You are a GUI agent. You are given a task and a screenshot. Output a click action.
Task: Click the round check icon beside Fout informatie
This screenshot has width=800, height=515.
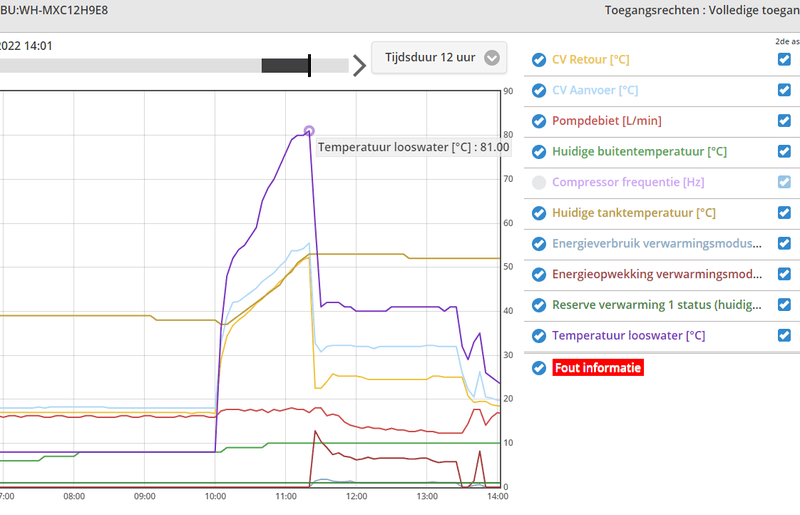pyautogui.click(x=539, y=367)
